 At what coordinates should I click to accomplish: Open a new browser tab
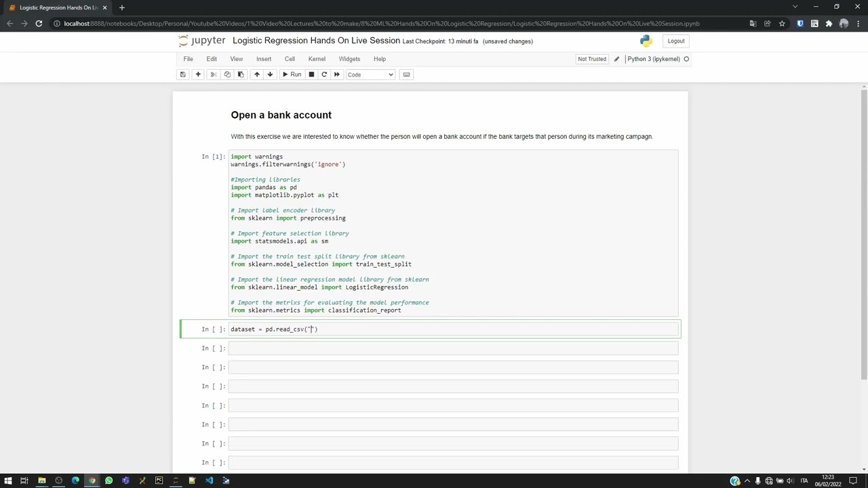(x=122, y=7)
